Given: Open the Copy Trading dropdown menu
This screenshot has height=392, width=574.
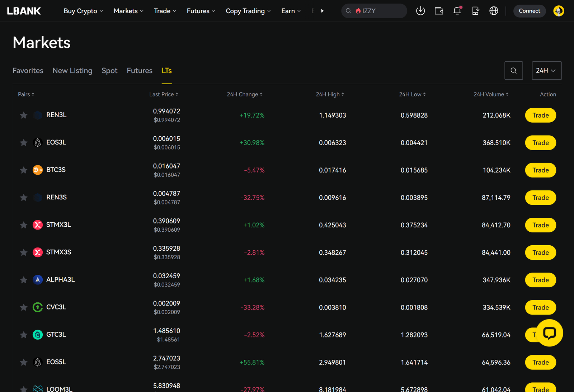Looking at the screenshot, I should click(248, 11).
